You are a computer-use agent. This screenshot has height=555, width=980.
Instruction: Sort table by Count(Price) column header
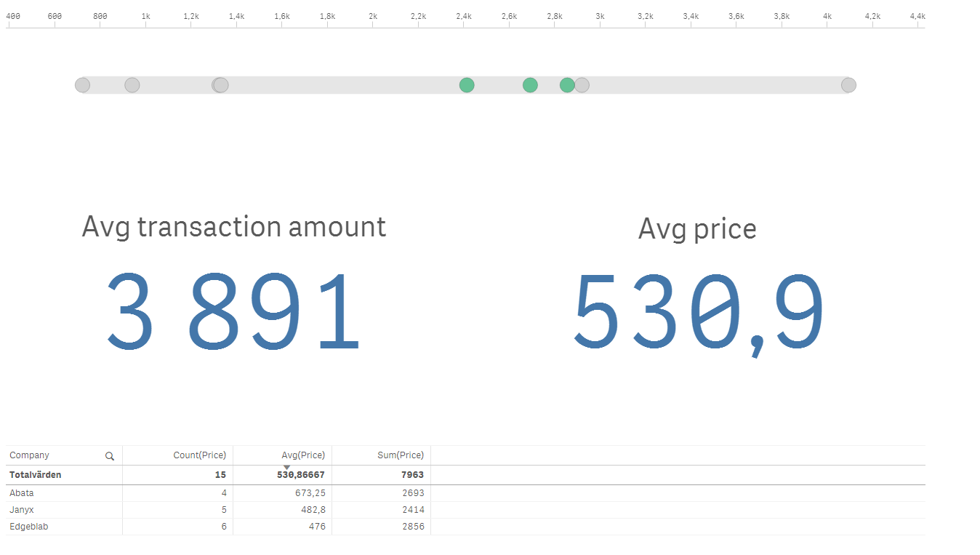click(199, 455)
